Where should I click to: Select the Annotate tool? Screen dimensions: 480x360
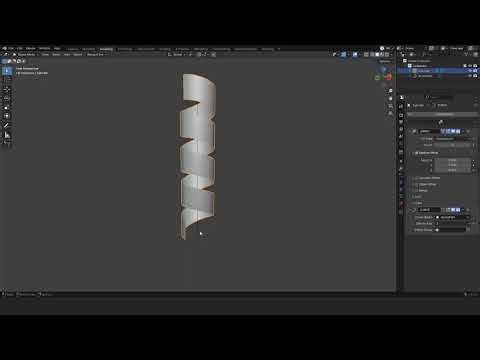point(7,125)
